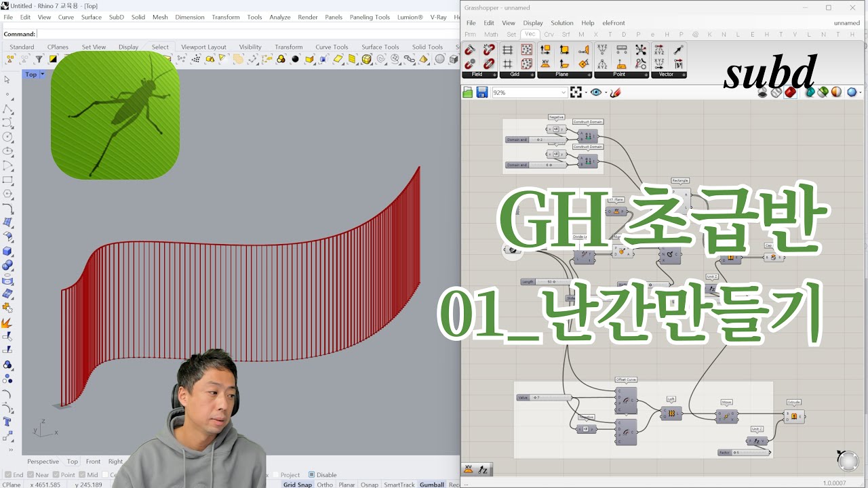Open the SubD menu in Rhino
The height and width of the screenshot is (488, 868).
(x=116, y=17)
